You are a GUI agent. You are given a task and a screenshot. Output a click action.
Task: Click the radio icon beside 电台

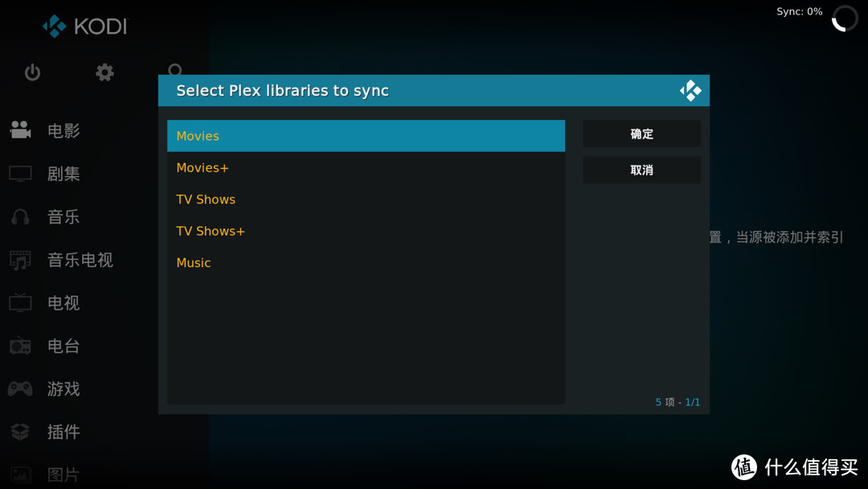tap(20, 346)
